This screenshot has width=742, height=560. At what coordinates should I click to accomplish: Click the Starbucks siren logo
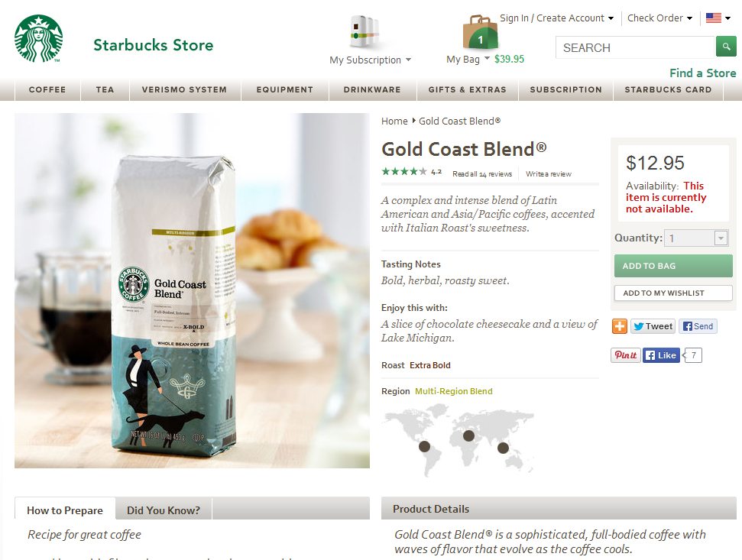point(38,38)
